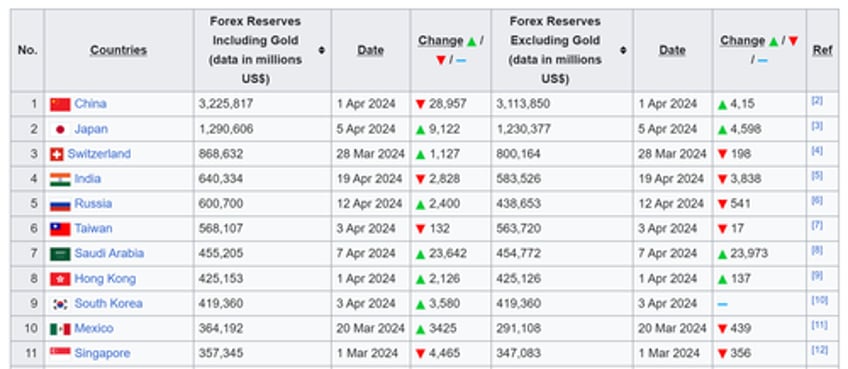Screen dimensions: 848x369
Task: Open reference [9] for Hong Kong
Action: [x=817, y=275]
